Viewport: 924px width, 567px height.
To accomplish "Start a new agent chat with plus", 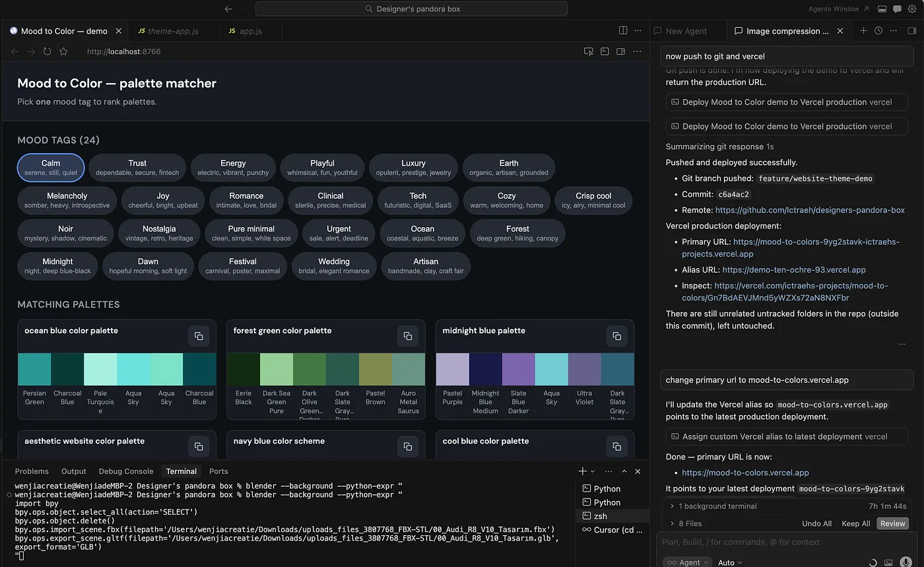I will coord(863,30).
